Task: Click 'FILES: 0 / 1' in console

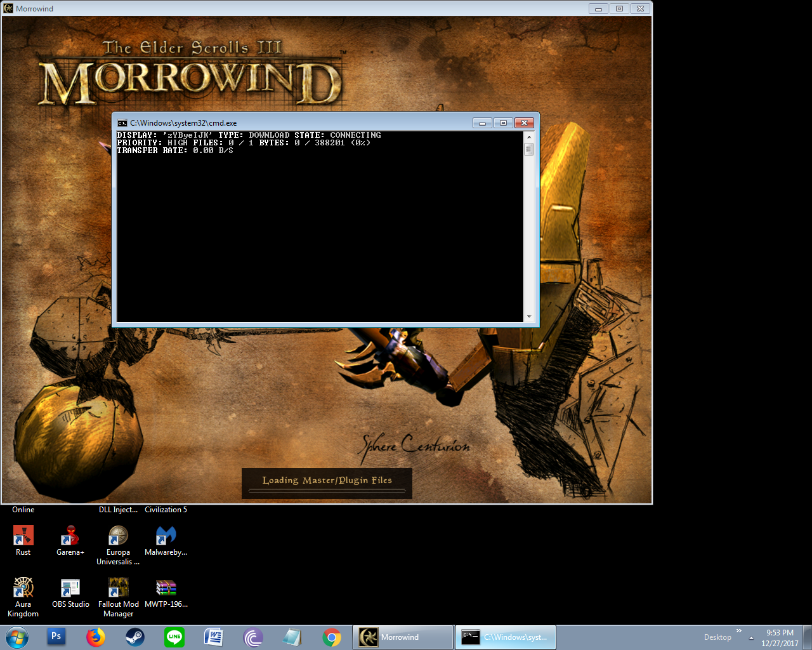Action: [x=223, y=143]
